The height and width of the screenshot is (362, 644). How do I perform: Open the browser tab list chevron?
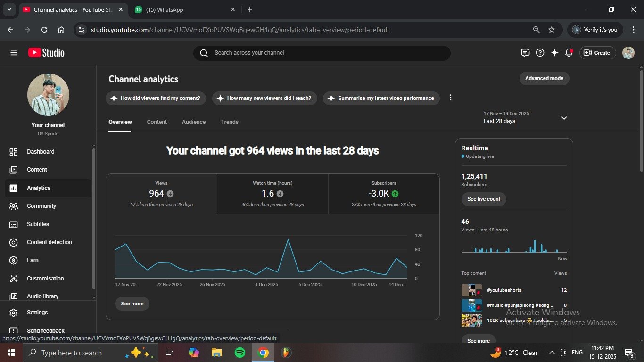tap(9, 9)
